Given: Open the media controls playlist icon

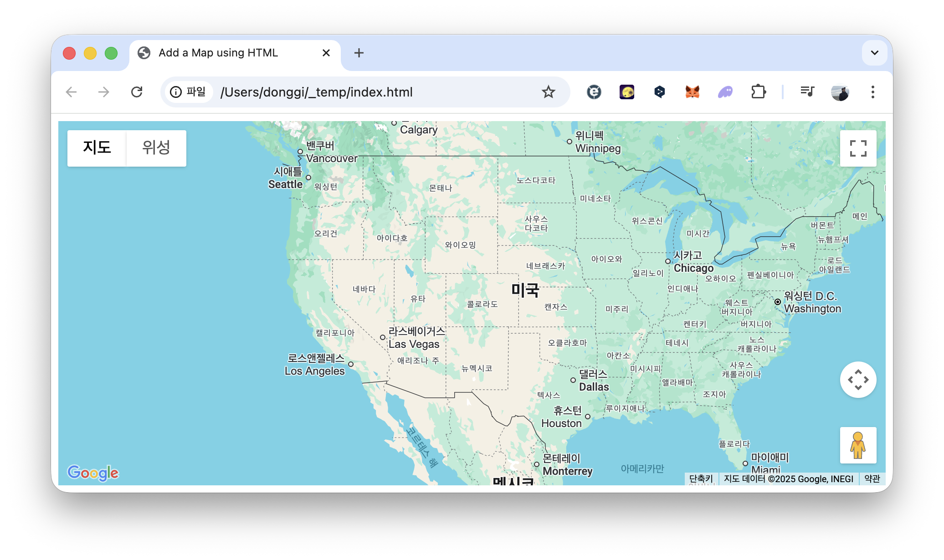Looking at the screenshot, I should pos(807,92).
